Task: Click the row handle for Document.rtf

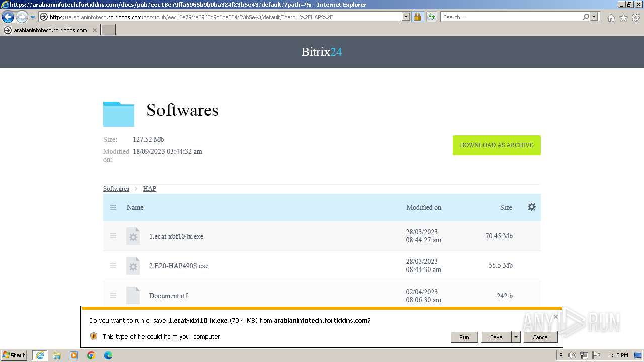Action: (113, 295)
